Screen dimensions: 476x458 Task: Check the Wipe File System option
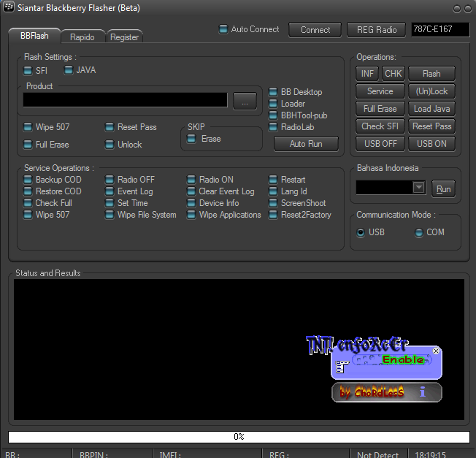(110, 215)
